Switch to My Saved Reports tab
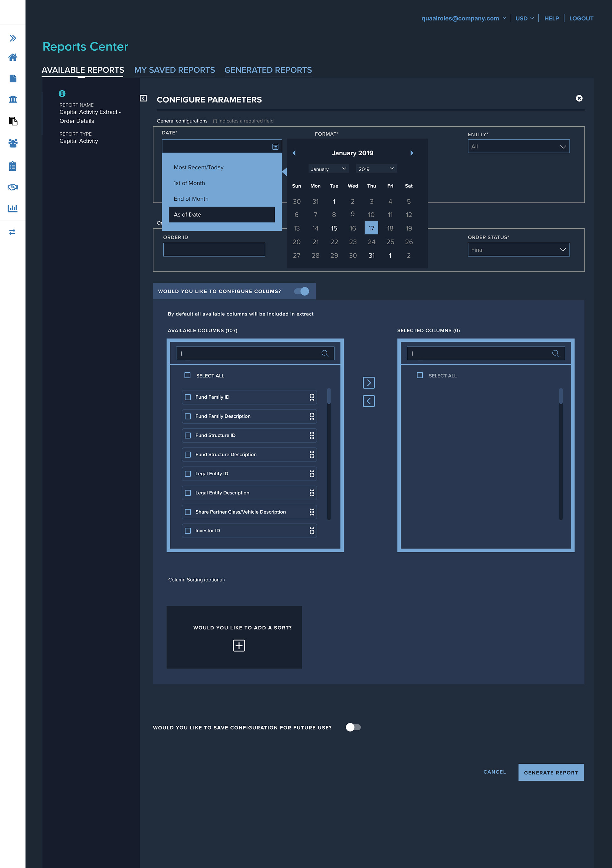This screenshot has height=868, width=612. pyautogui.click(x=175, y=70)
